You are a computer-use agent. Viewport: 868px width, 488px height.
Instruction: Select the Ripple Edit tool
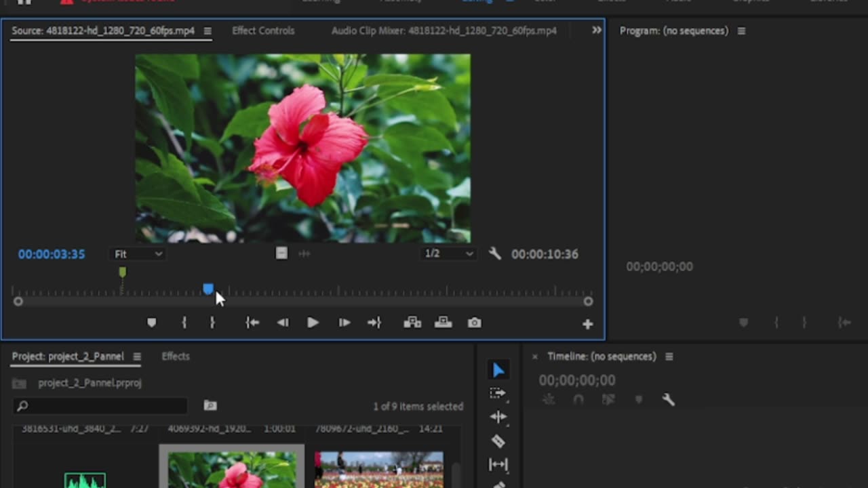click(498, 417)
